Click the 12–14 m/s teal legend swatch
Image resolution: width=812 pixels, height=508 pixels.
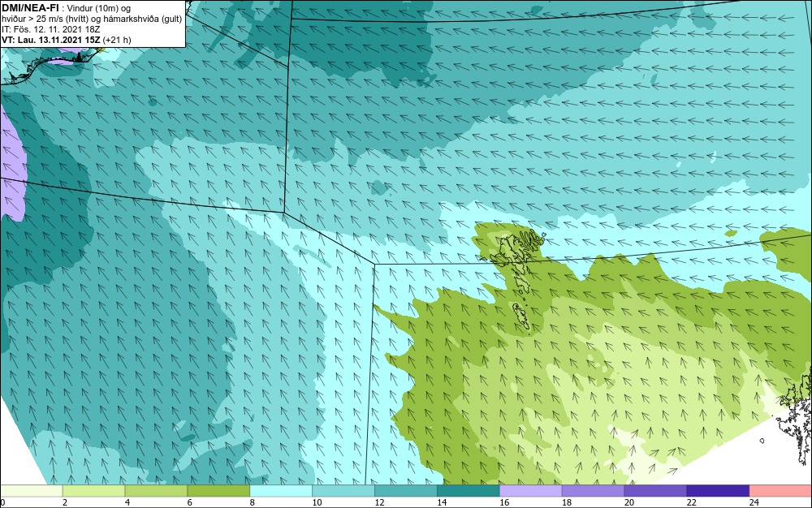click(406, 491)
